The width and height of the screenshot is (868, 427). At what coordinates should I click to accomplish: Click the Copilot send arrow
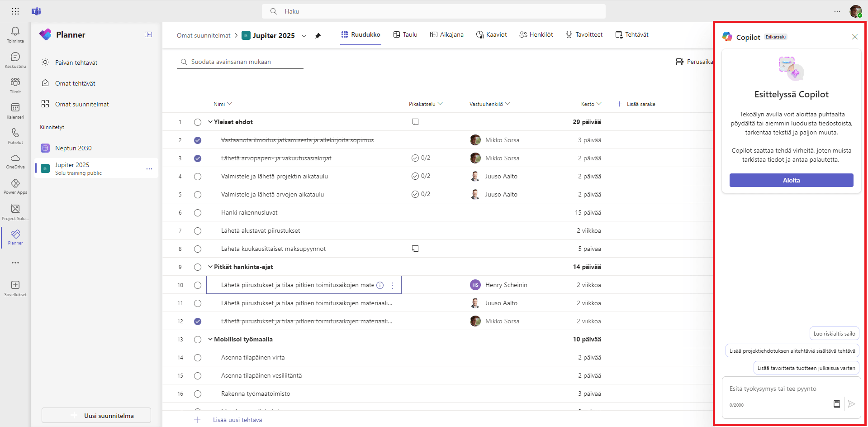pos(851,403)
